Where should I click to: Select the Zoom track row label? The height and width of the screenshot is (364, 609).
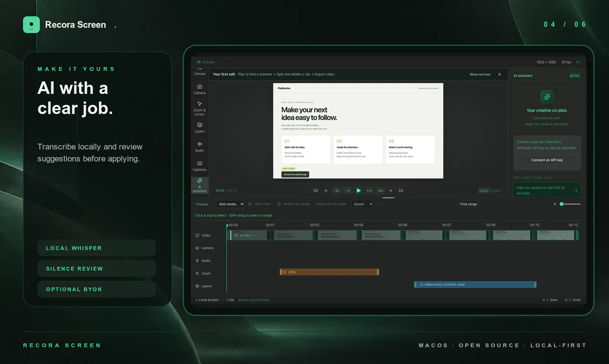203,273
